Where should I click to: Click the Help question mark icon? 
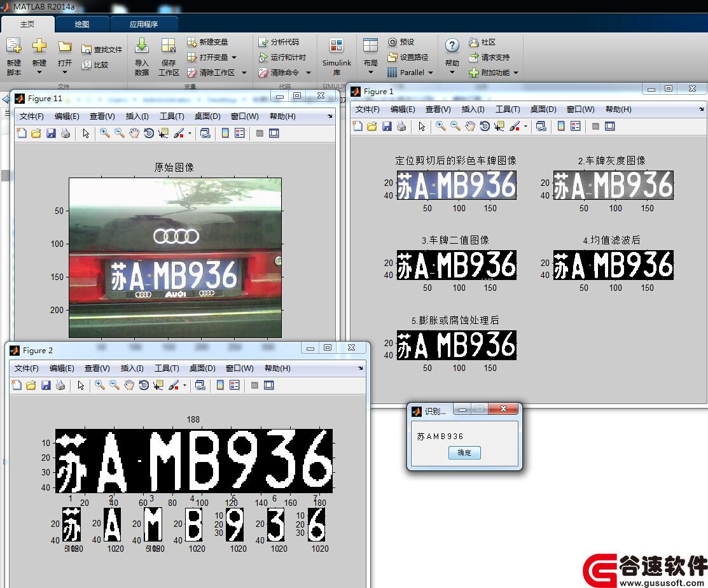pos(452,45)
